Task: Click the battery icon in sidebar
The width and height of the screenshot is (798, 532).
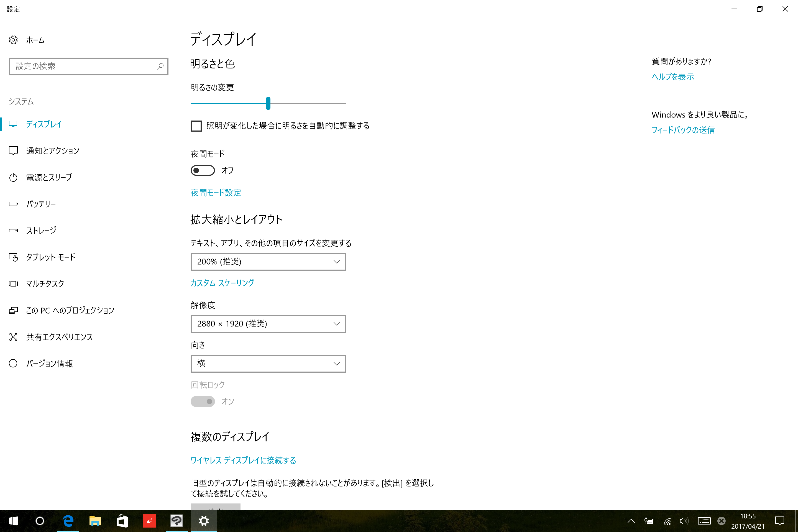Action: pos(13,204)
